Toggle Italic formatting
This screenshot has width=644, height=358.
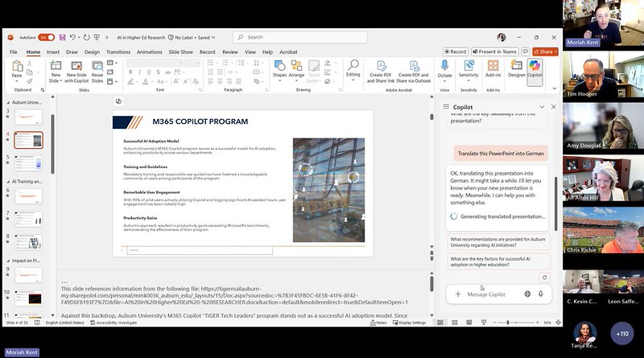[x=139, y=72]
